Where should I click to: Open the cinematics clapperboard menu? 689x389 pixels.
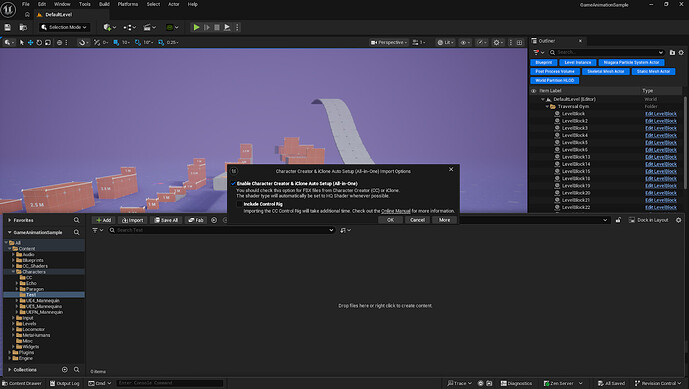point(150,27)
